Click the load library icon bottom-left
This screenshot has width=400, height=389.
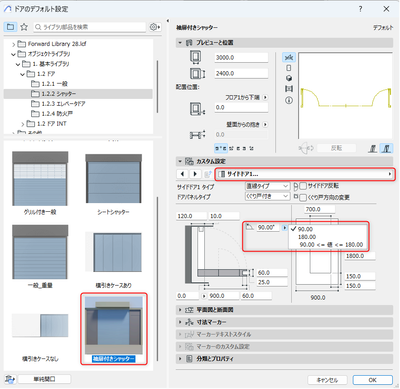10,379
